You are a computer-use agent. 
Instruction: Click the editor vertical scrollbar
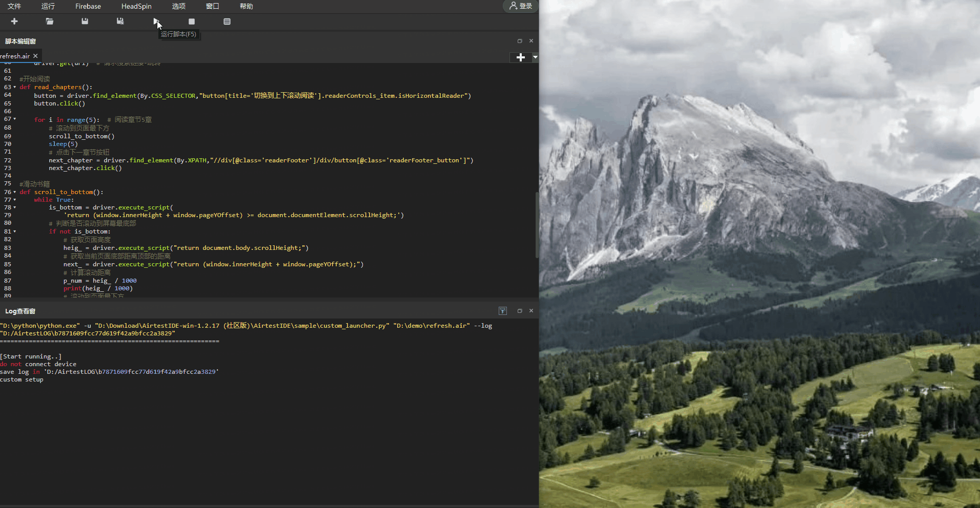(x=537, y=225)
